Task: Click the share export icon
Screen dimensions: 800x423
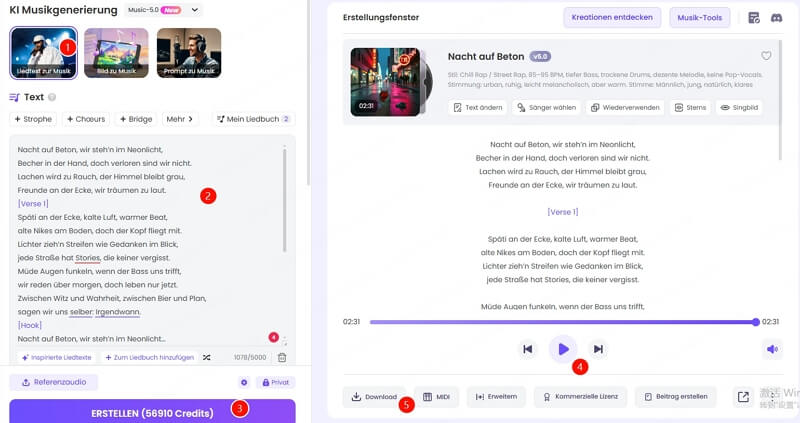Action: 743,397
